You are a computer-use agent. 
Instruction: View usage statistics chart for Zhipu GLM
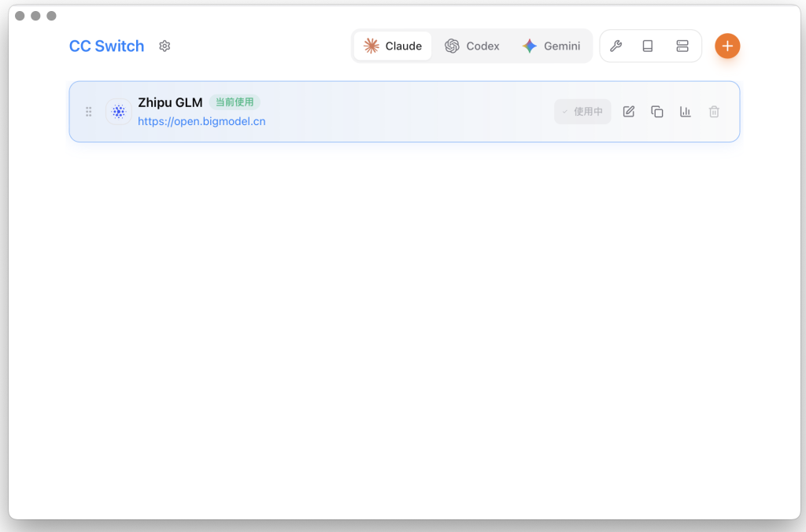coord(686,112)
